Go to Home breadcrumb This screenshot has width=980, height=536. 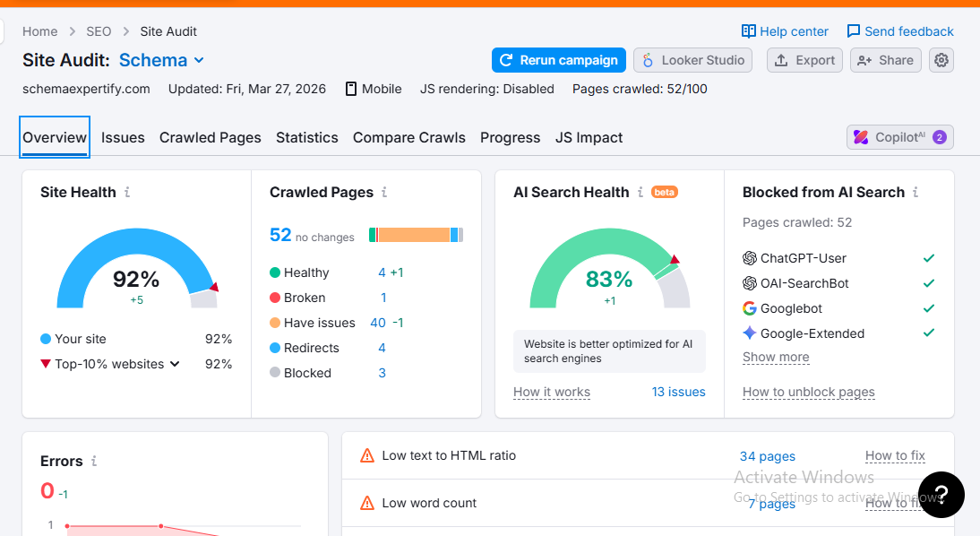click(40, 31)
